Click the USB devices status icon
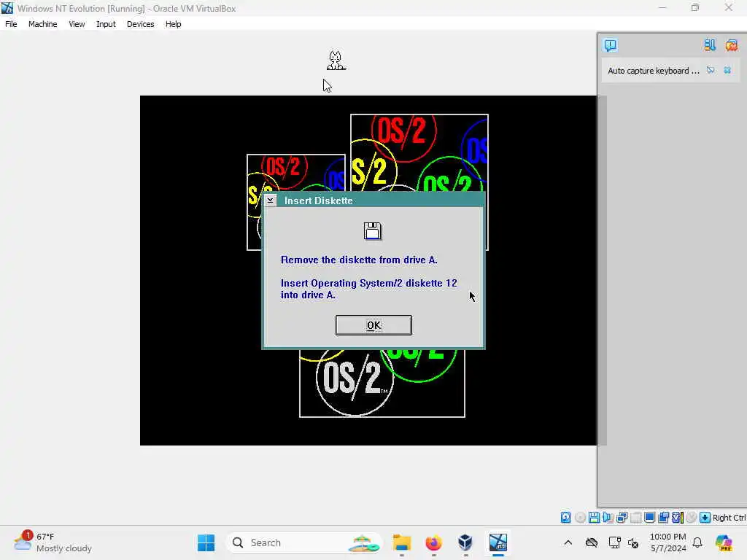 point(636,518)
